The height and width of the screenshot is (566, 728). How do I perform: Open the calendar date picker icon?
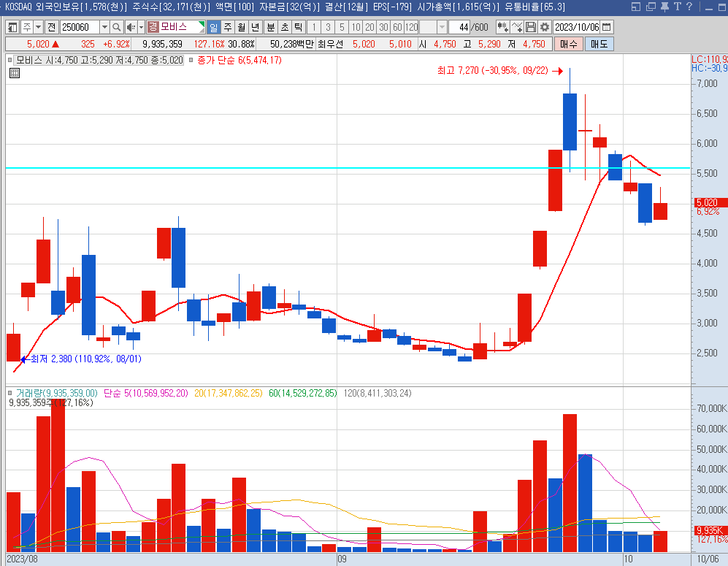(606, 28)
